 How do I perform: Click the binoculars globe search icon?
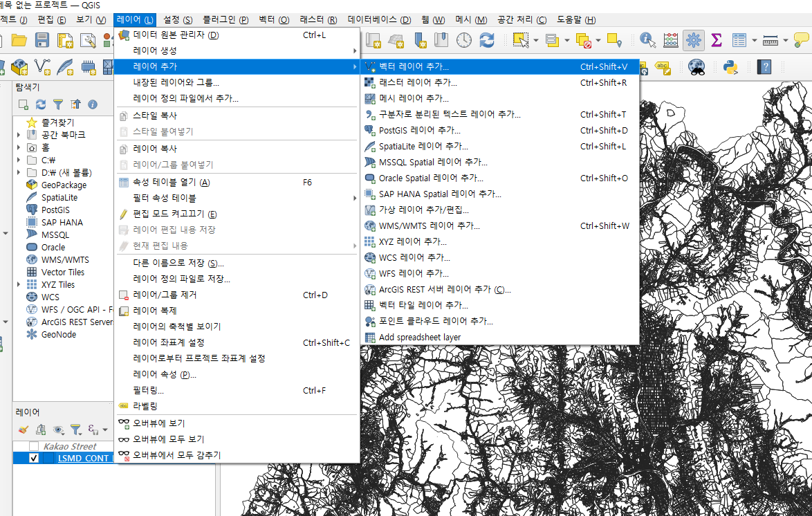click(696, 67)
